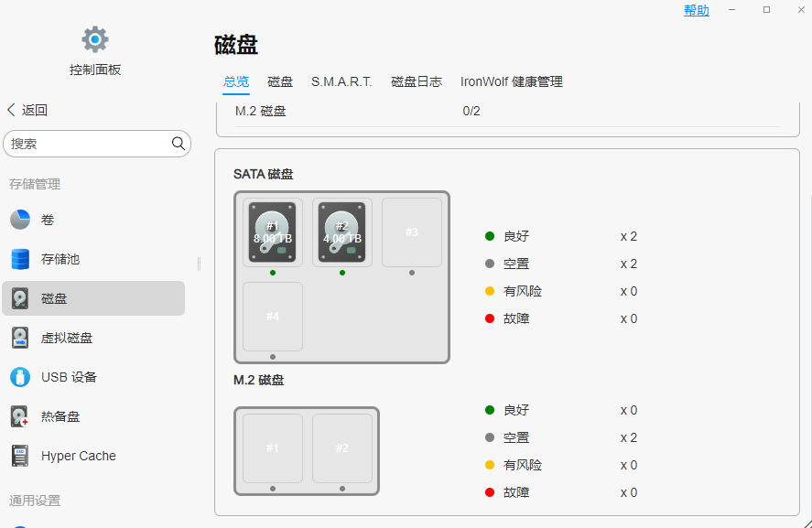Select SATA disk #2 4.00 TB

coord(342,232)
